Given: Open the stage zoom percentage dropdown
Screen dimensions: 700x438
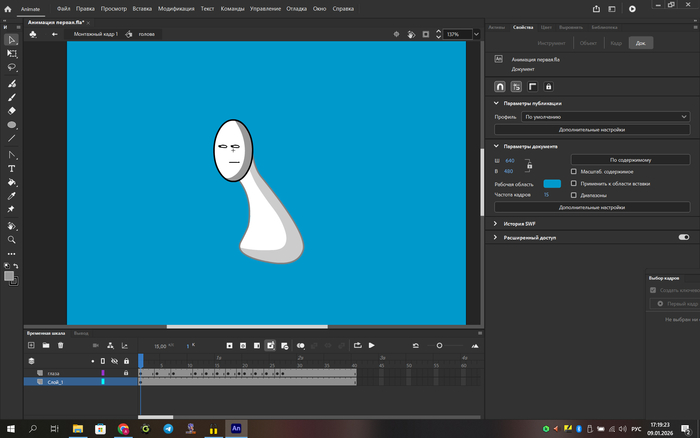Looking at the screenshot, I should 475,34.
